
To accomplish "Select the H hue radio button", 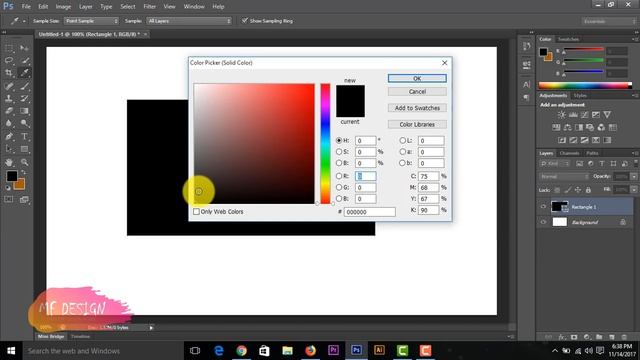I will pyautogui.click(x=339, y=140).
